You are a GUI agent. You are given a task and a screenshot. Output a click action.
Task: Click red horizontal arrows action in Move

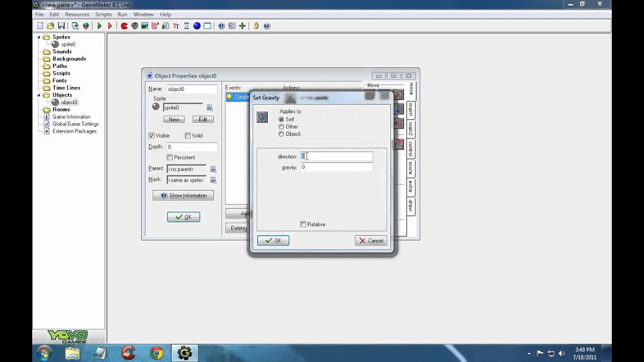point(398,123)
